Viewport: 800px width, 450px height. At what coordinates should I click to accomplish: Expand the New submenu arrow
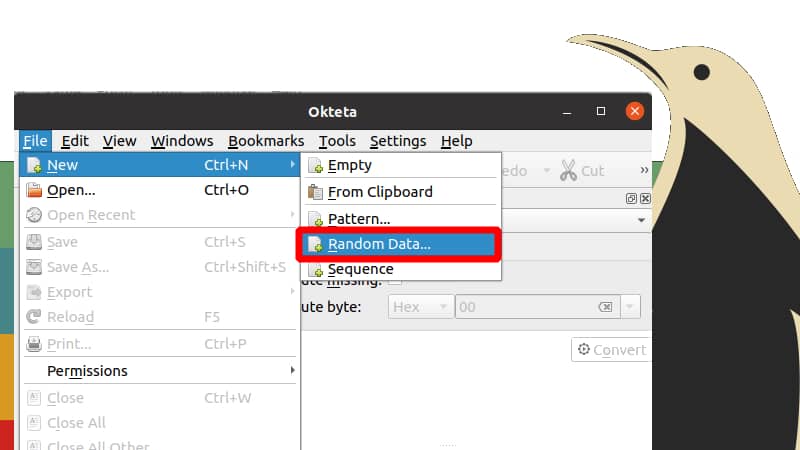(292, 164)
